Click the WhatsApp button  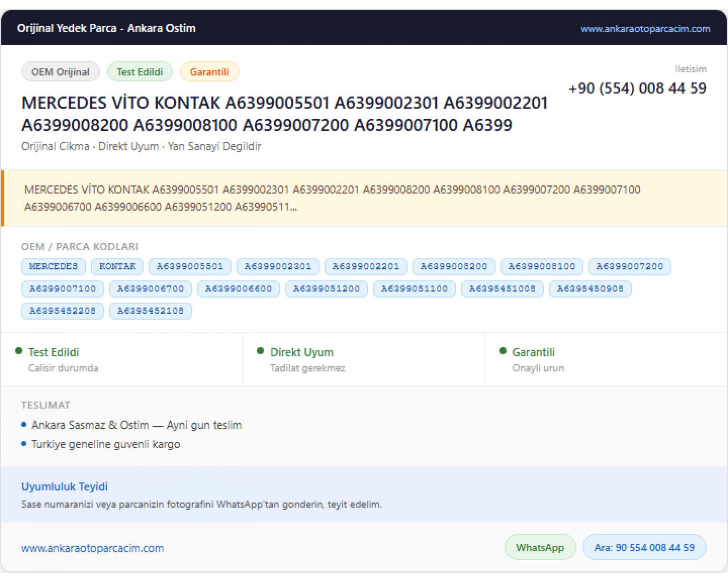pos(540,547)
